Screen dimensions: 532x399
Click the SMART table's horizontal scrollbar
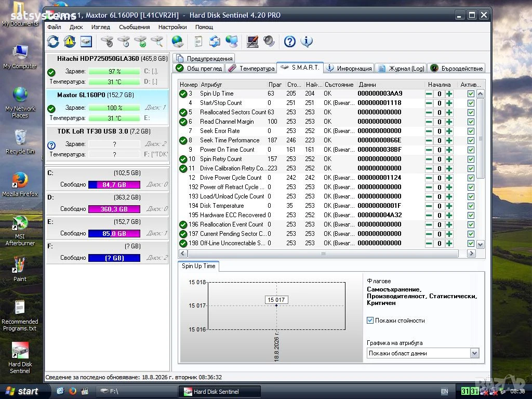click(323, 254)
